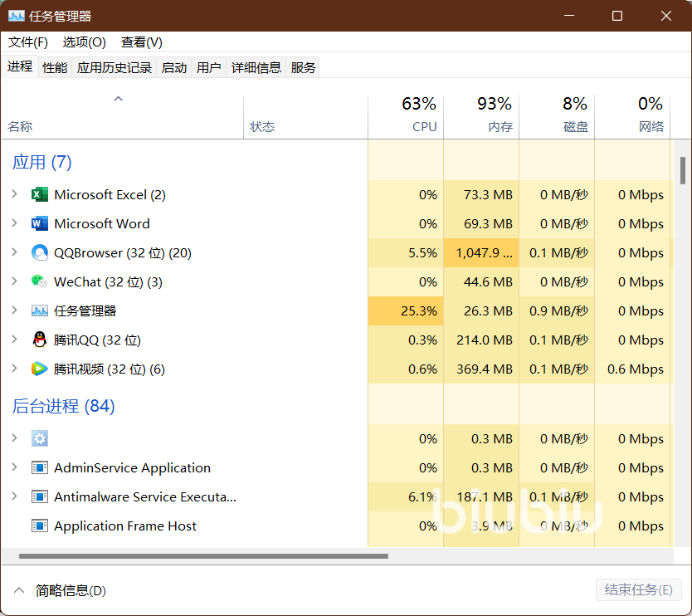The width and height of the screenshot is (692, 616).
Task: Click the green WeChat icon
Action: [39, 281]
